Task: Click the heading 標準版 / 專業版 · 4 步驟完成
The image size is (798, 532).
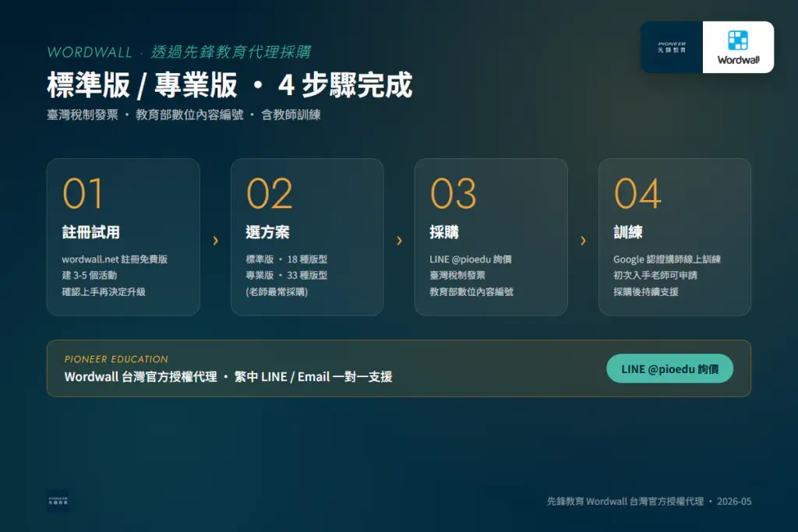Action: coord(230,85)
